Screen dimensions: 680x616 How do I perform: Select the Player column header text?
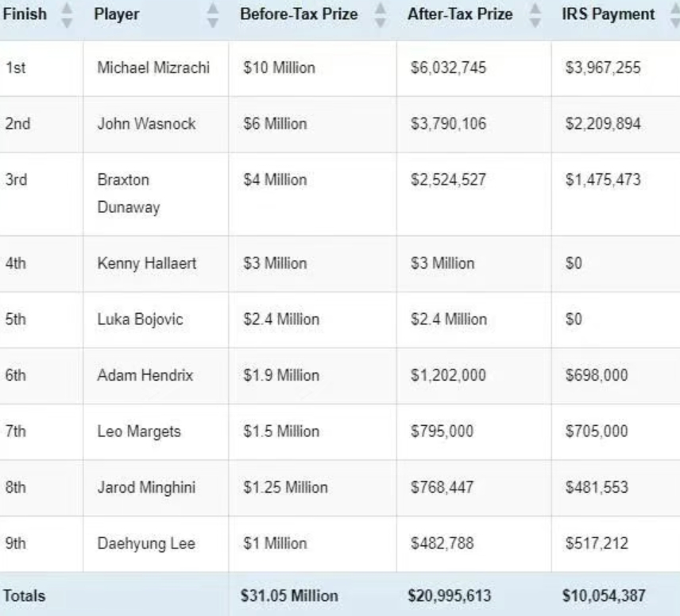117,14
